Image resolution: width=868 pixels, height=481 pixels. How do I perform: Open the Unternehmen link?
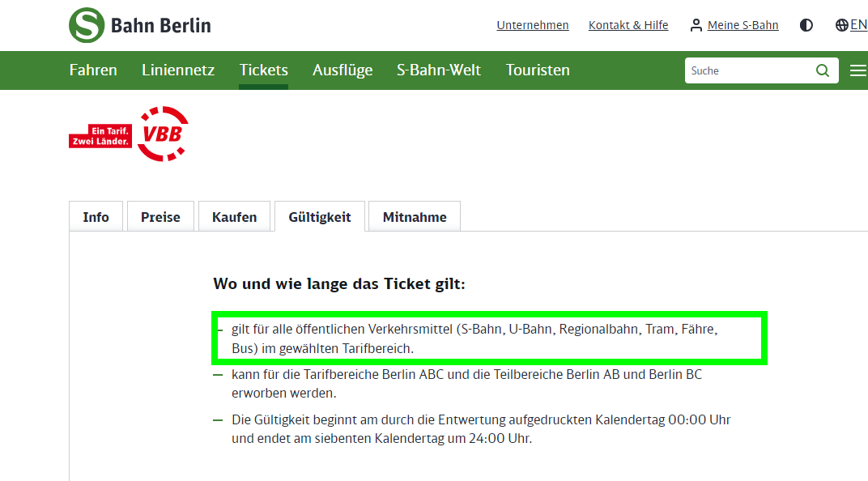pos(533,25)
